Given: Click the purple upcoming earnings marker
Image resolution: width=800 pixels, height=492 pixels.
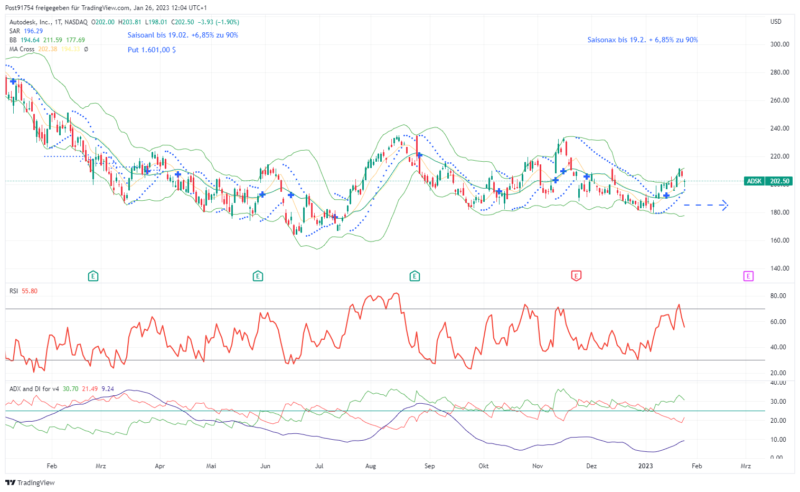Looking at the screenshot, I should 747,274.
